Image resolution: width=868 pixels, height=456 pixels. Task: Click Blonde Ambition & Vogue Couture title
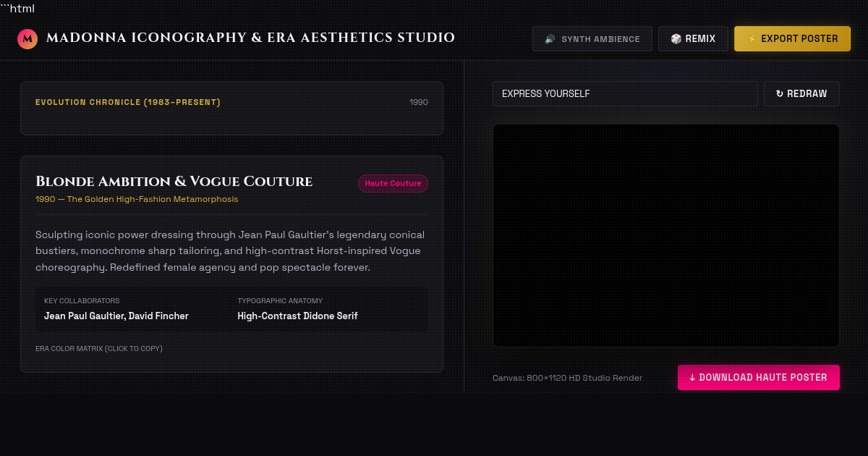tap(174, 182)
